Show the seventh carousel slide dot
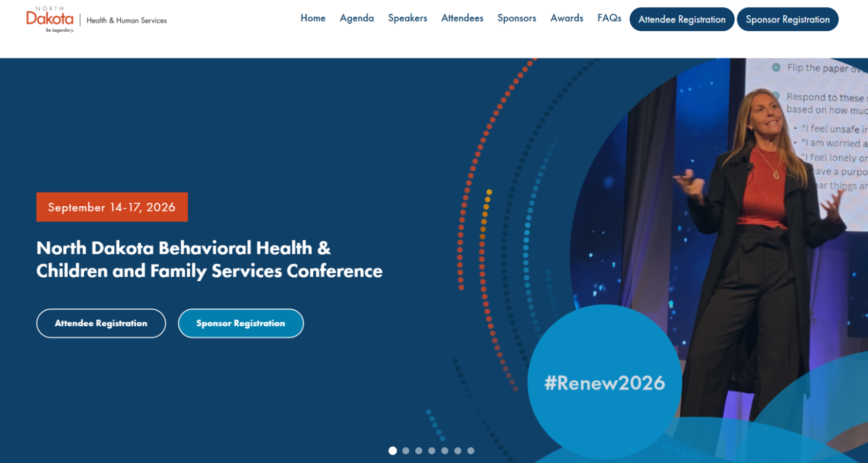Screen dimensions: 868x463 click(x=470, y=451)
